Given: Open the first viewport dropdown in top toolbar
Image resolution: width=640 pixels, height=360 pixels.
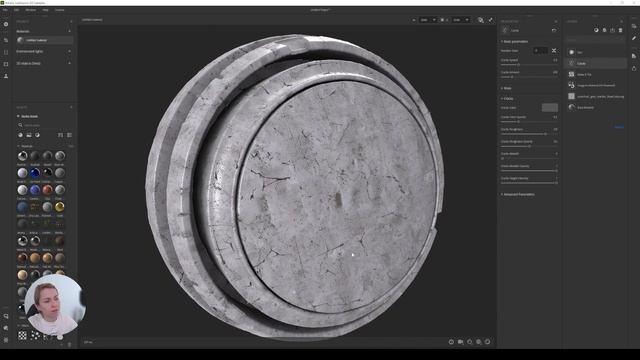Looking at the screenshot, I should (428, 20).
